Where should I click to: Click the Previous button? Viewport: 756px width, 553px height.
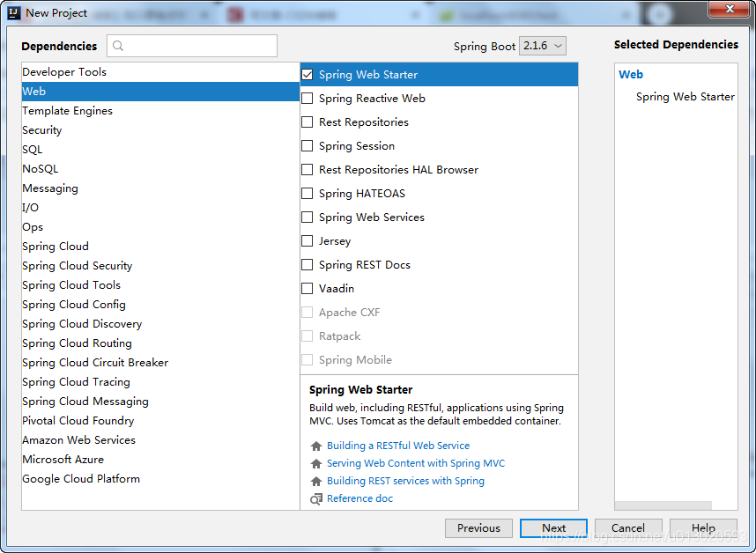pos(478,528)
